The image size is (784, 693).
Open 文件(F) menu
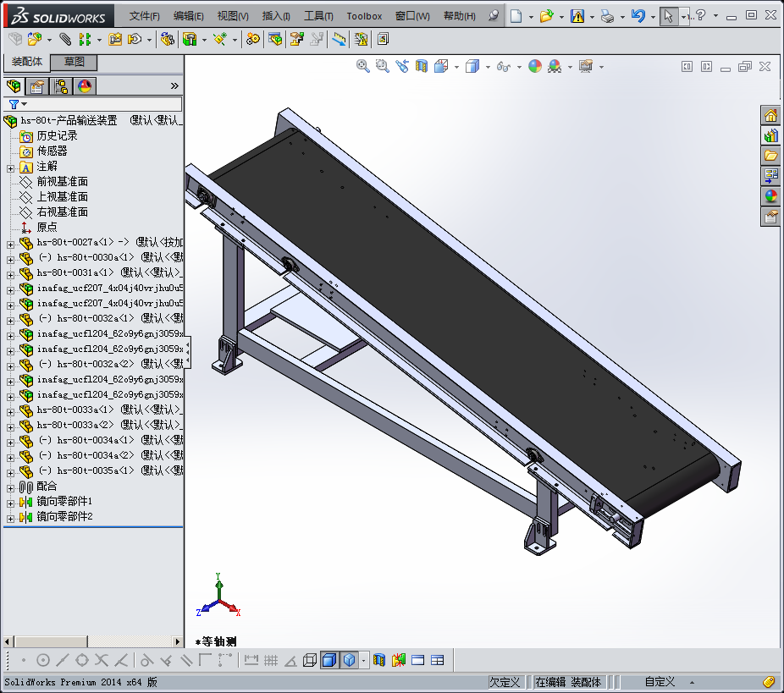pos(145,16)
